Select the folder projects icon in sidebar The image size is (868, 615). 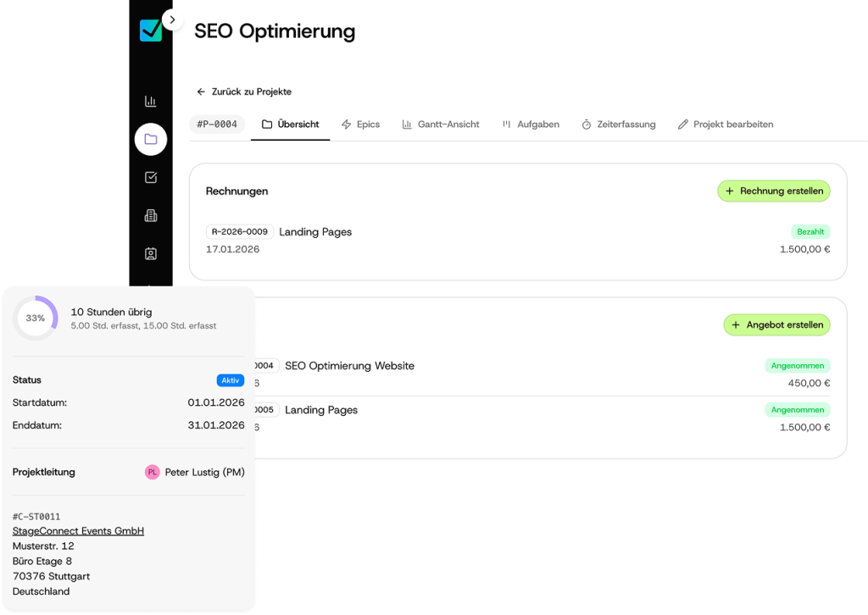(151, 140)
